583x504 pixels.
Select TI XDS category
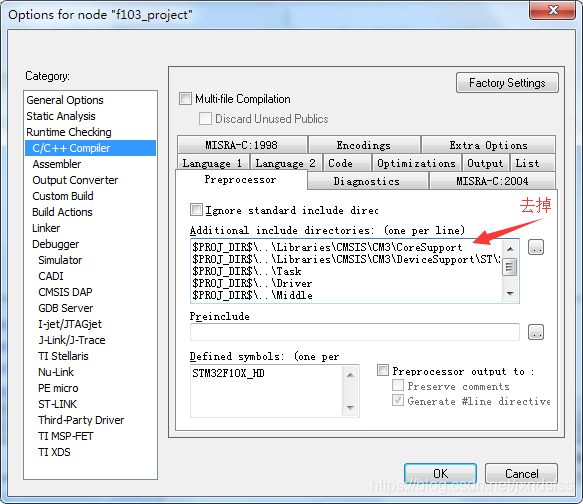[x=54, y=452]
